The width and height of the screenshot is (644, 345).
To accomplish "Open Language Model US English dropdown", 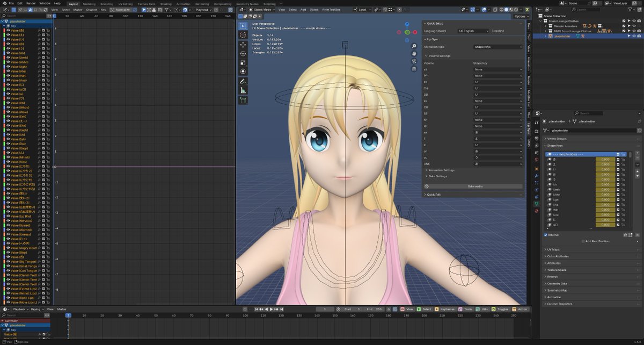I will point(473,31).
